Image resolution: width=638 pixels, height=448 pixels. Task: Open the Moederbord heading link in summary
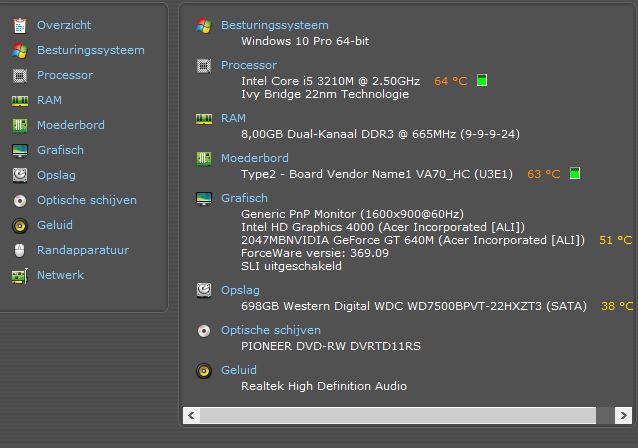(254, 158)
